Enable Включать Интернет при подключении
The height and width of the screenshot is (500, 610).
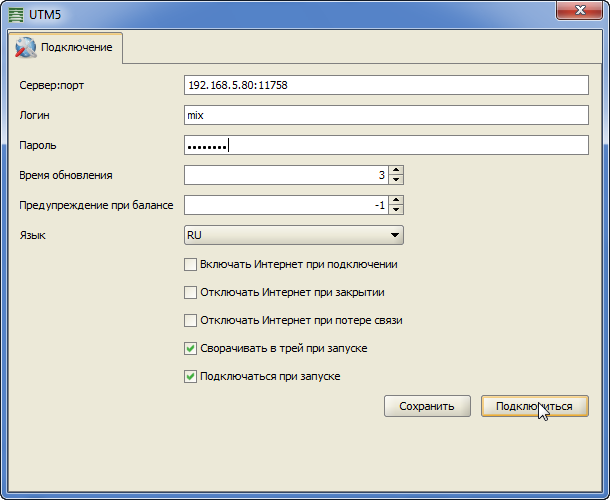(191, 265)
